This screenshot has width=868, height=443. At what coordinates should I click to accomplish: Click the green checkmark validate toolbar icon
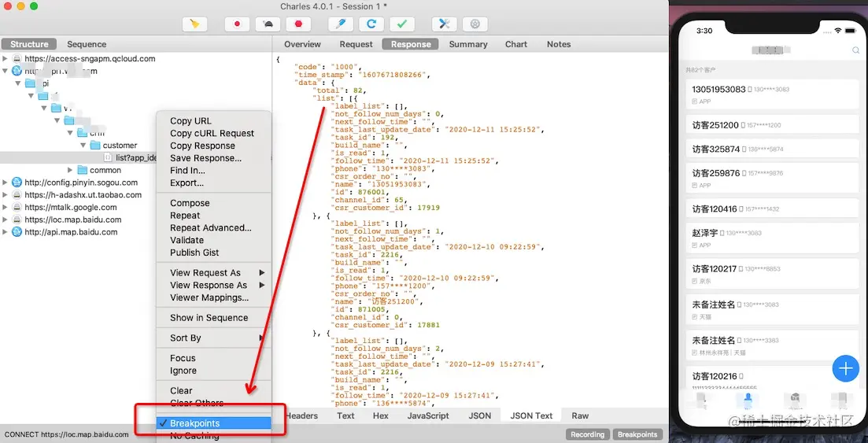(x=402, y=24)
